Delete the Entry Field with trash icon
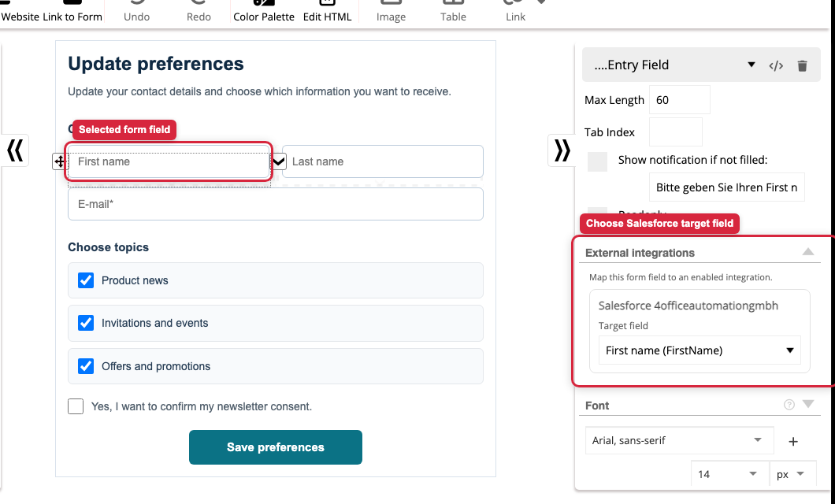The height and width of the screenshot is (504, 835). point(802,65)
